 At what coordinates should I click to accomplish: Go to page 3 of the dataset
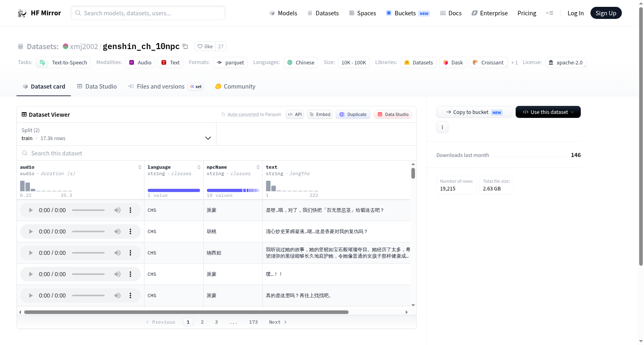pos(217,322)
